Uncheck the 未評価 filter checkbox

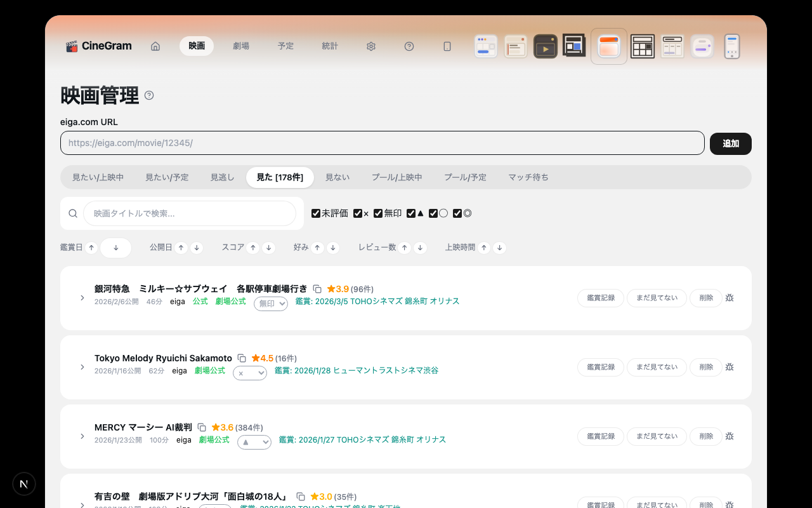(316, 213)
